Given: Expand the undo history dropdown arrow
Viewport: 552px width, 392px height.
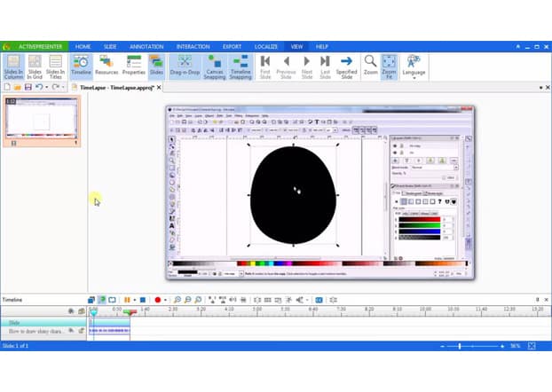Looking at the screenshot, I should coord(49,87).
